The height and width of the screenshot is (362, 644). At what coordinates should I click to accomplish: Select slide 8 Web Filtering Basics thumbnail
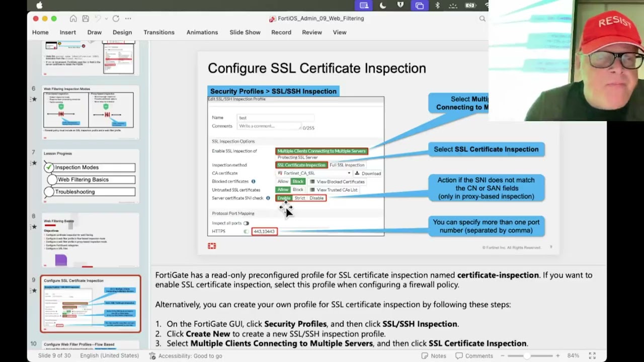pyautogui.click(x=91, y=240)
